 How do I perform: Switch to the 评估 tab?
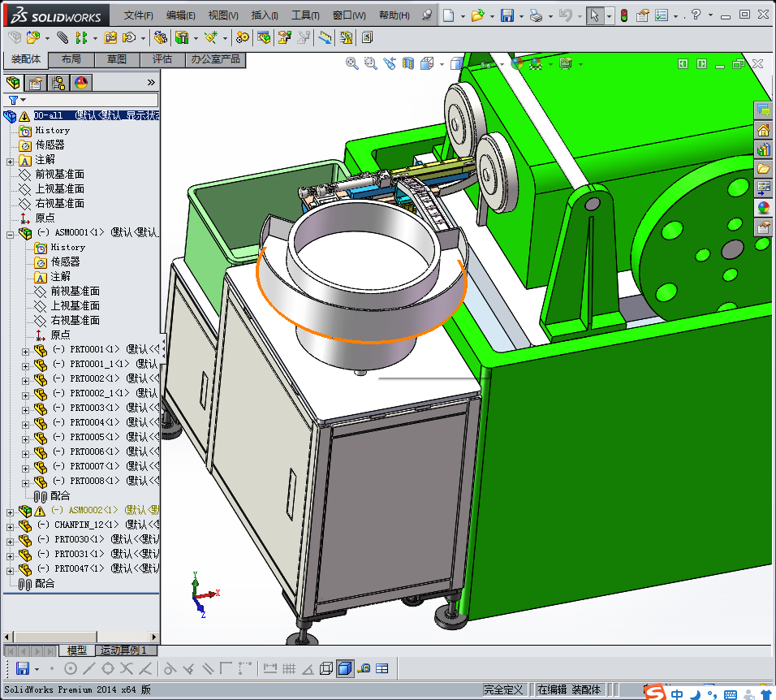click(162, 59)
